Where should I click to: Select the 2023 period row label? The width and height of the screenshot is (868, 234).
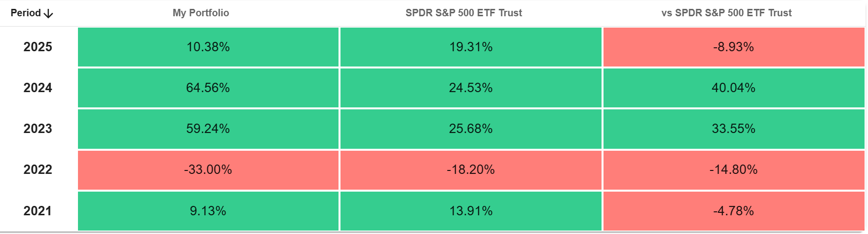click(x=38, y=129)
